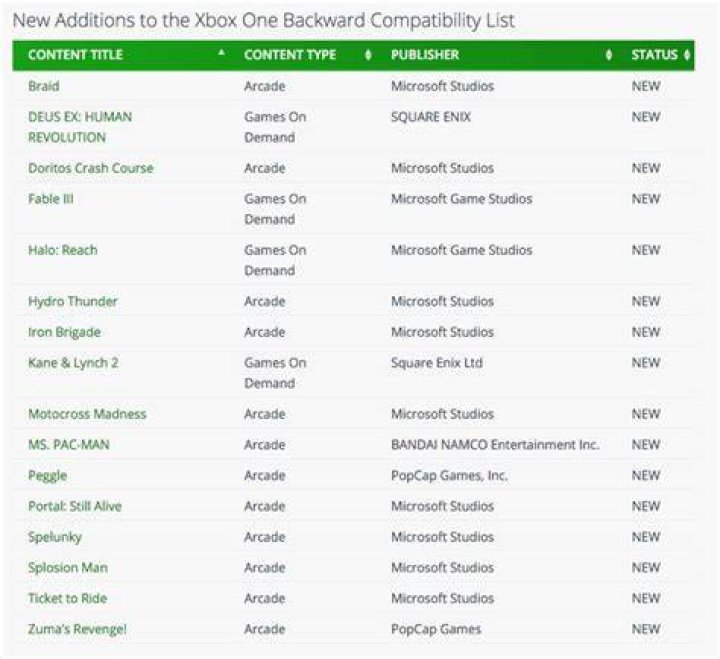Screen dimensions: 720x659
Task: Open the Iron Brigade link
Action: (64, 332)
